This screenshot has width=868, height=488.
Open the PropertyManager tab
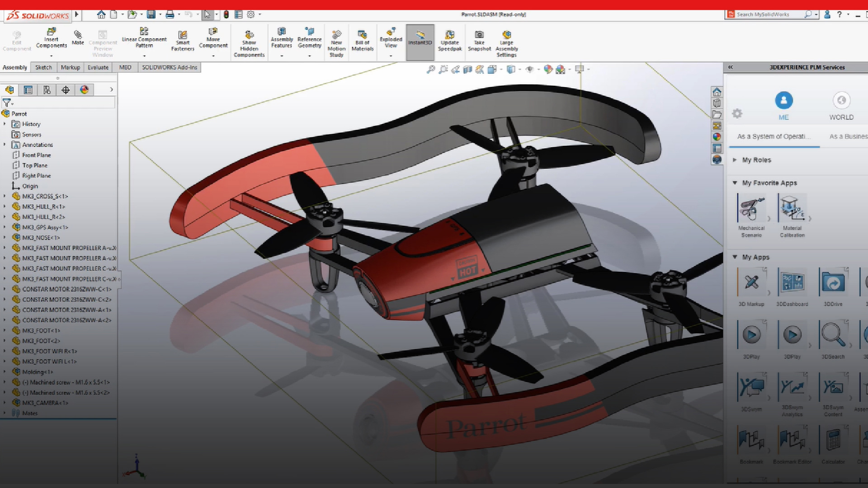point(28,90)
